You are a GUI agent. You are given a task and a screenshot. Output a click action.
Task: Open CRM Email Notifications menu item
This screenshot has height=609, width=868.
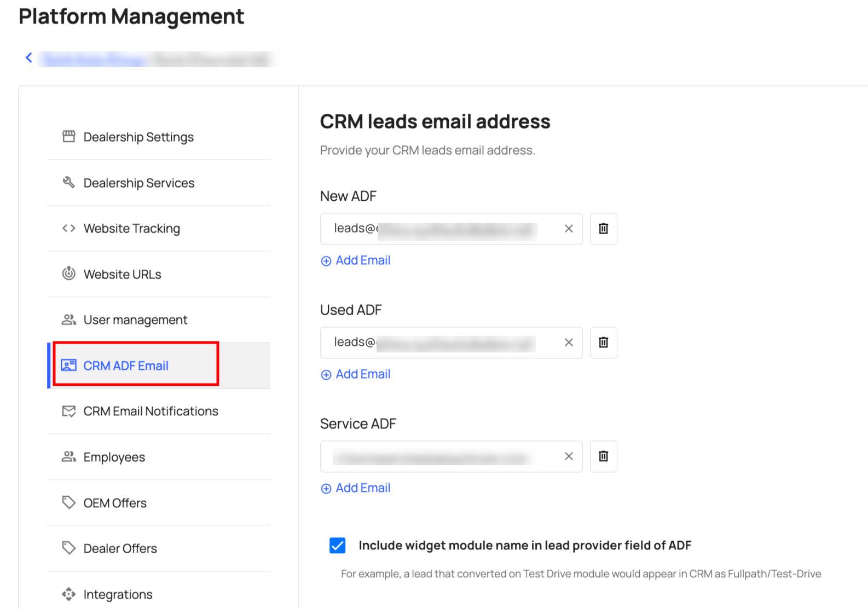tap(159, 411)
